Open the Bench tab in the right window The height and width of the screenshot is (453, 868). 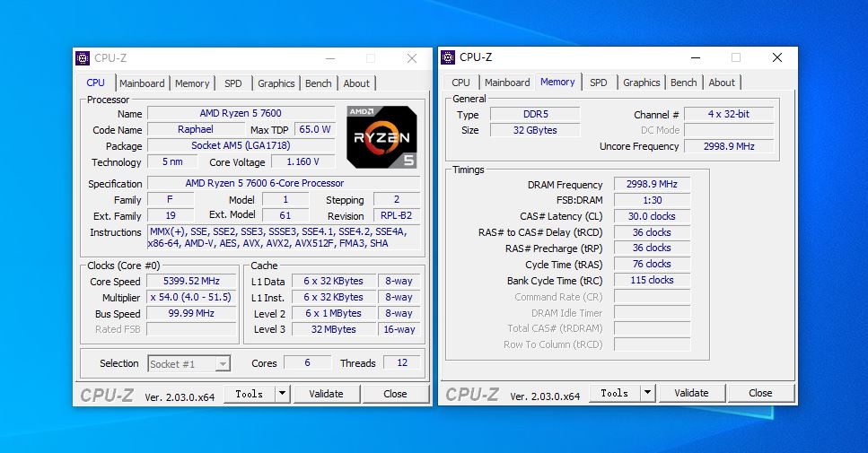tap(684, 83)
